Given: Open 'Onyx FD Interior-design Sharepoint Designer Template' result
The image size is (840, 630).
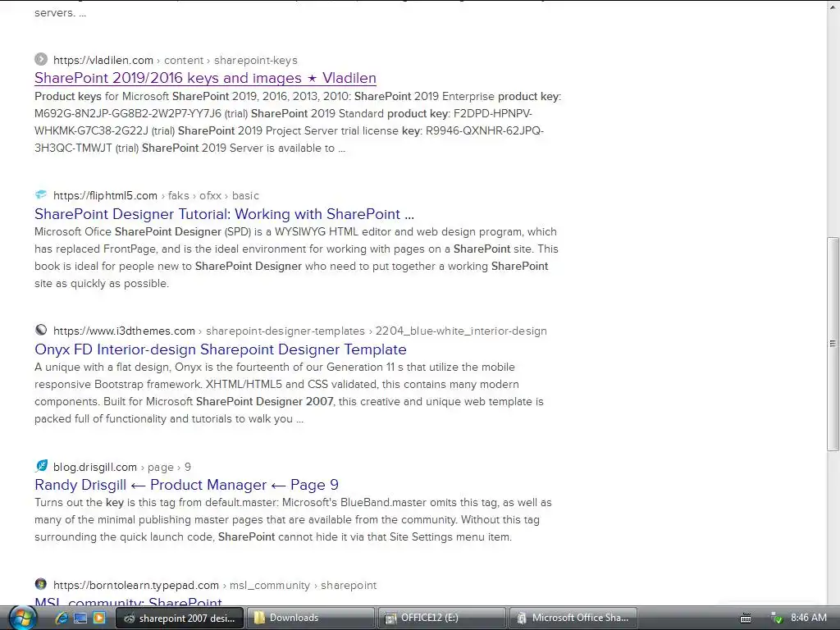Looking at the screenshot, I should point(220,349).
